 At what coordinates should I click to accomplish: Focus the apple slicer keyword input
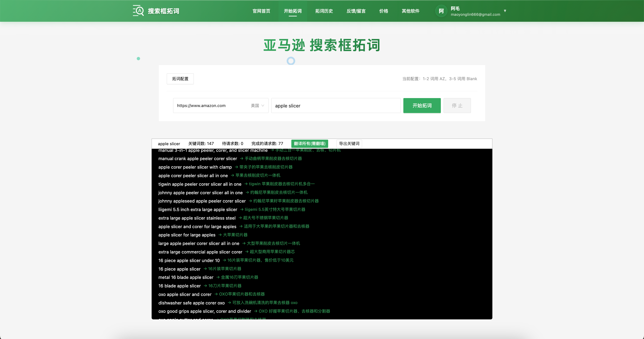pyautogui.click(x=336, y=106)
